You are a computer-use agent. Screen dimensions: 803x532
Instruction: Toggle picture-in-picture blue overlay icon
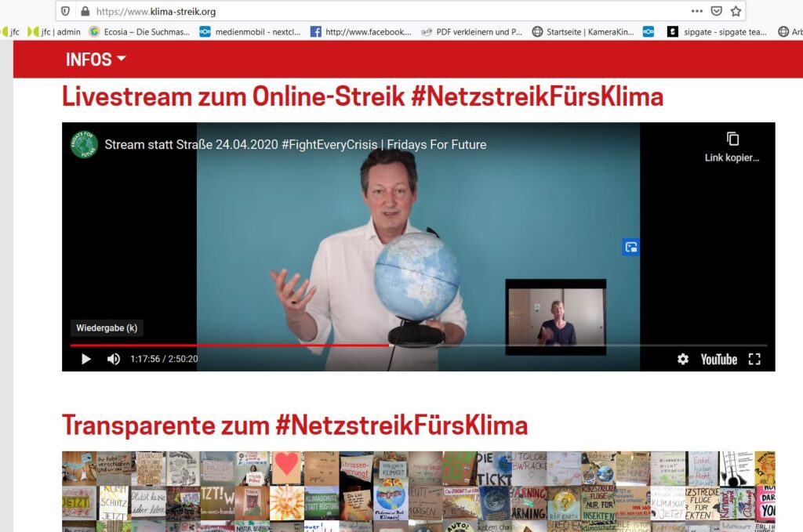[x=630, y=247]
